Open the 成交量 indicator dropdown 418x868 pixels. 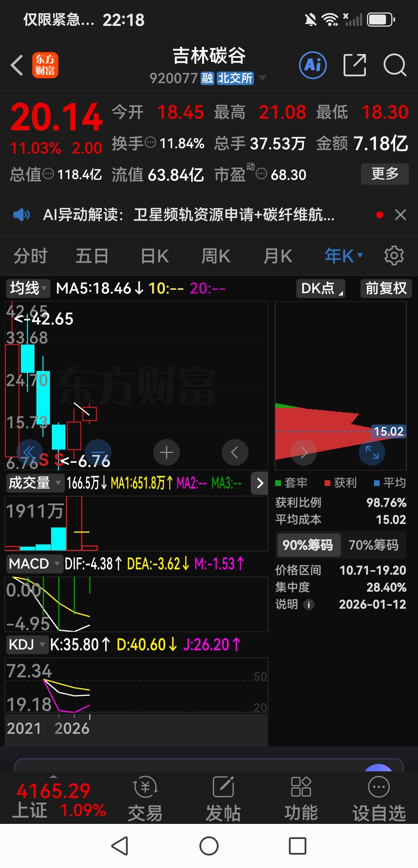(x=35, y=483)
